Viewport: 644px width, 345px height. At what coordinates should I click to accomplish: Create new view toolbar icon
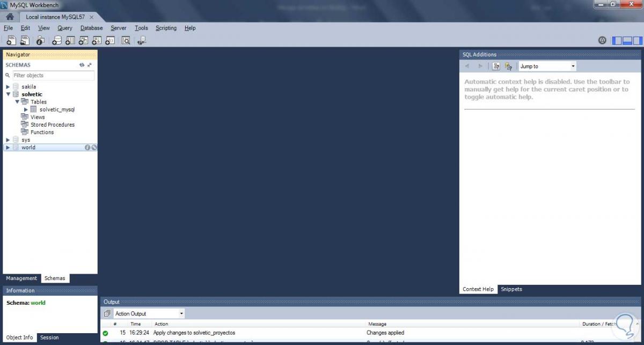(84, 40)
